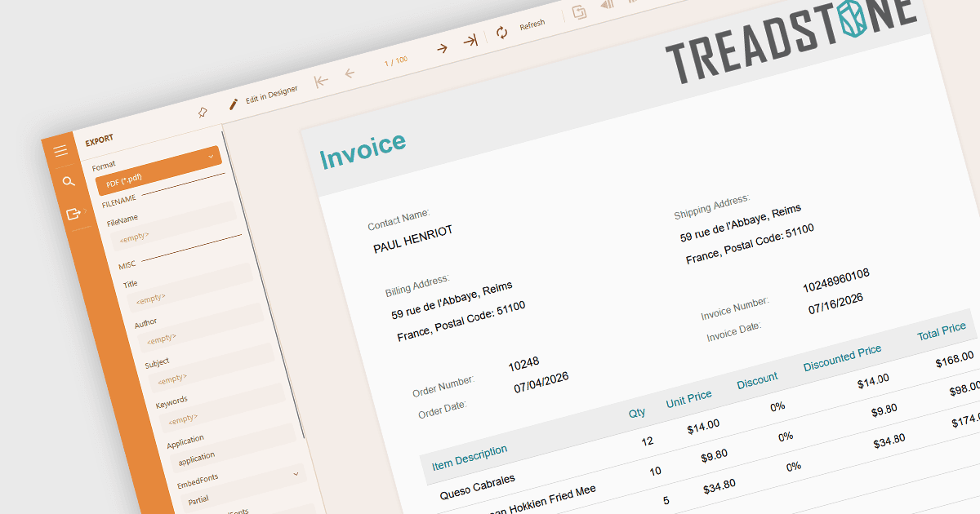Click the $14.00 unit price cell
This screenshot has width=980, height=514.
(703, 426)
